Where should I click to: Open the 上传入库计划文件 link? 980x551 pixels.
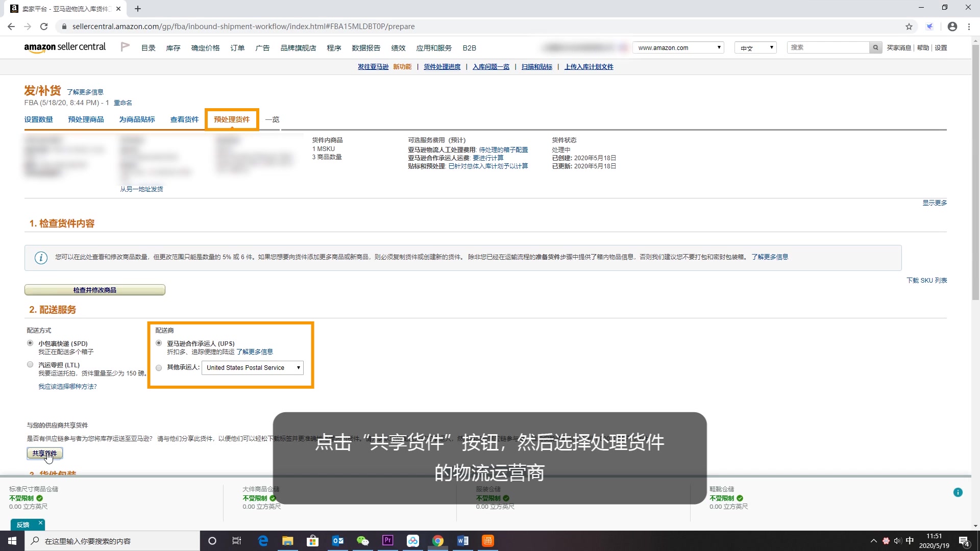(589, 67)
